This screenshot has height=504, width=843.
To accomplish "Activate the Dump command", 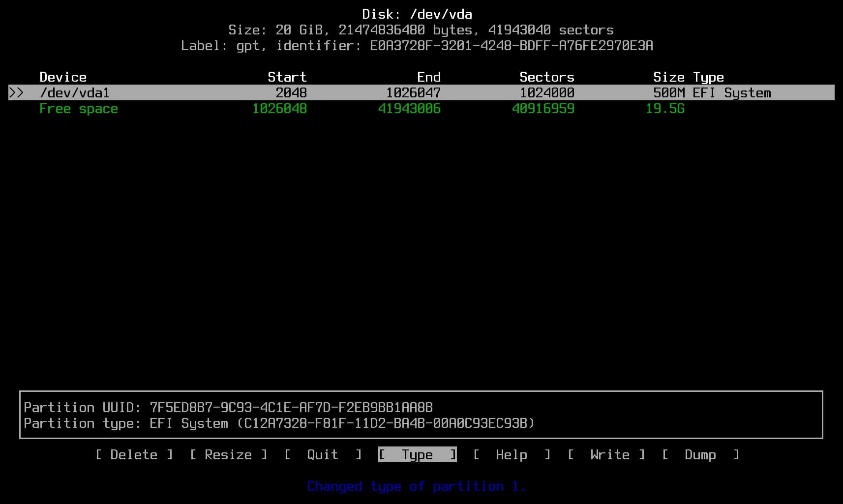I will [x=700, y=454].
